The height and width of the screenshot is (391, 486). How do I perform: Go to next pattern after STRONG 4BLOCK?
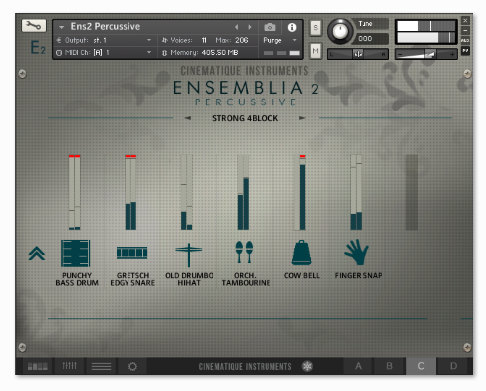(302, 118)
